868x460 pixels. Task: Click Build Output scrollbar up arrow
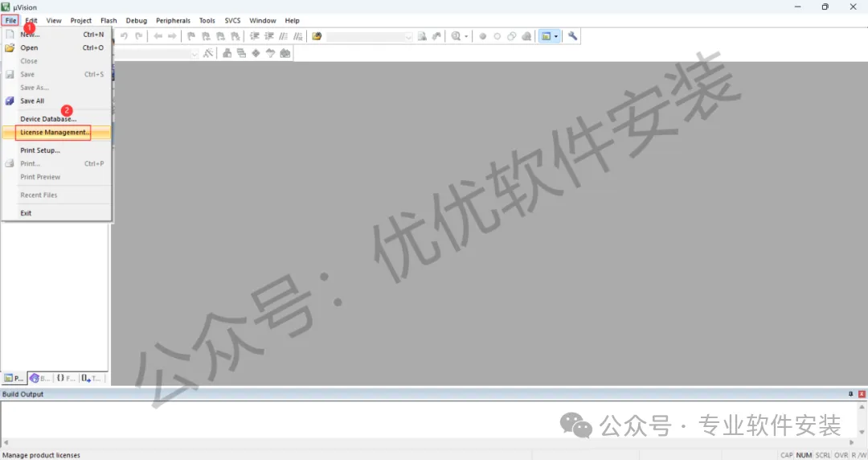[862, 406]
